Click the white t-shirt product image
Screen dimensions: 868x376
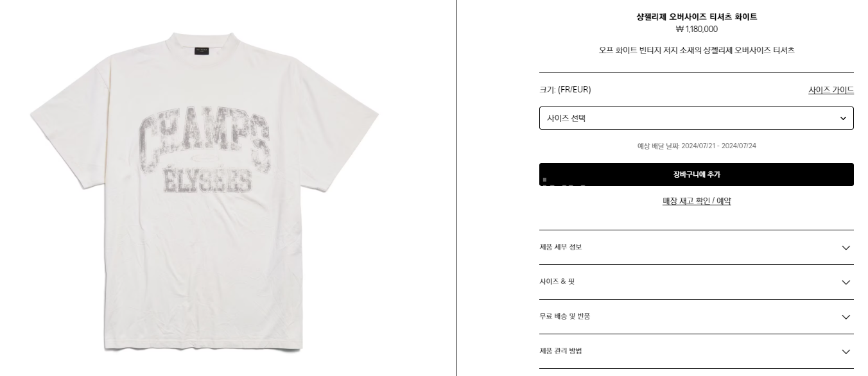204,191
